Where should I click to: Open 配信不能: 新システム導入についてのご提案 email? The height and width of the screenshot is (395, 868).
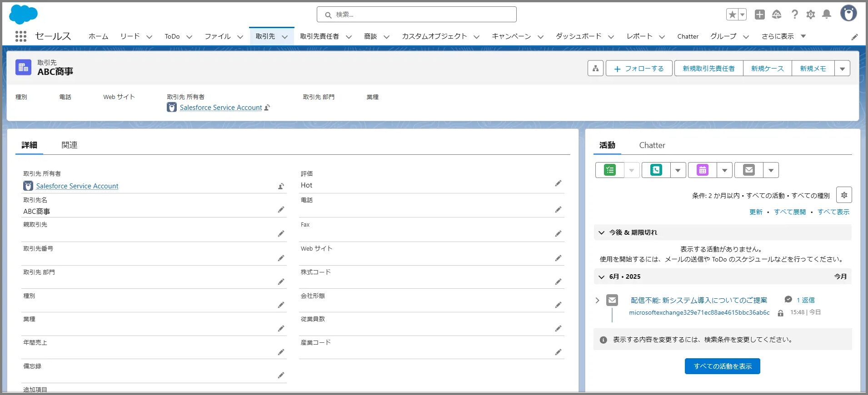click(x=699, y=300)
